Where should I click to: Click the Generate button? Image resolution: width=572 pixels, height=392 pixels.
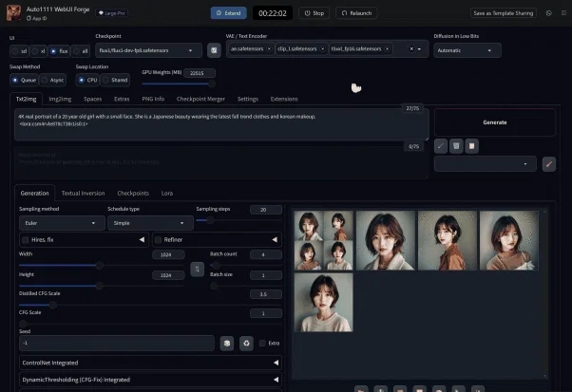[x=495, y=122]
